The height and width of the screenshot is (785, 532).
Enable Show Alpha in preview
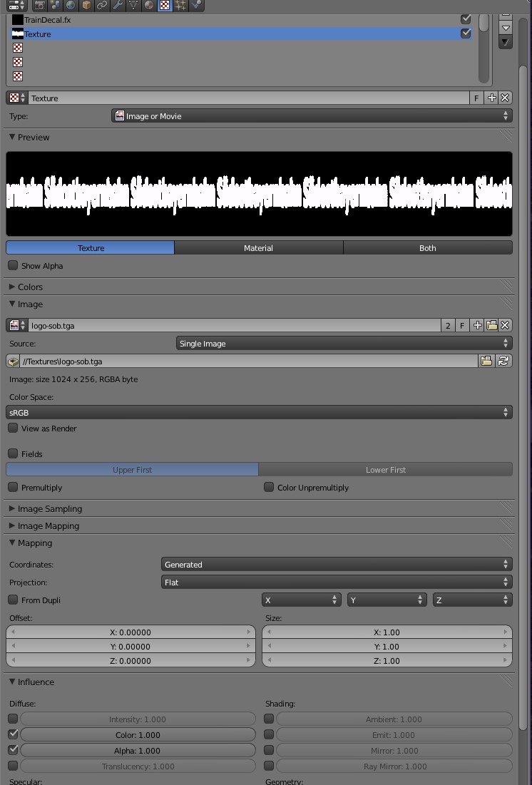tap(13, 265)
